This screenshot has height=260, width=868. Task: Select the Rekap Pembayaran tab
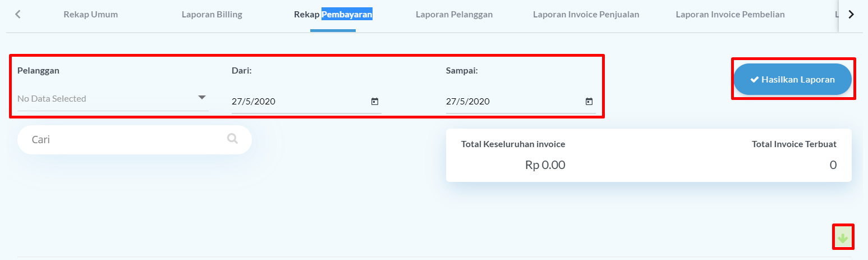click(x=333, y=15)
